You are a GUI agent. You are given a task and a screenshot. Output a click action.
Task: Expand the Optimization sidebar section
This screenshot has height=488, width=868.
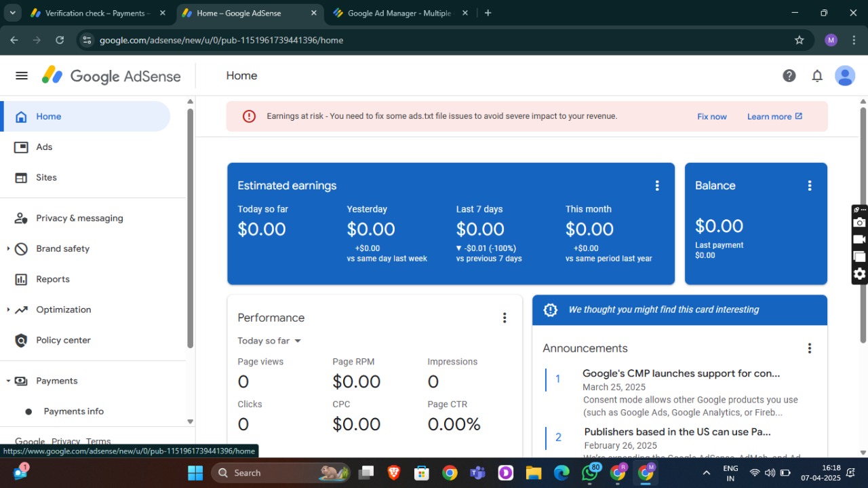pos(8,309)
